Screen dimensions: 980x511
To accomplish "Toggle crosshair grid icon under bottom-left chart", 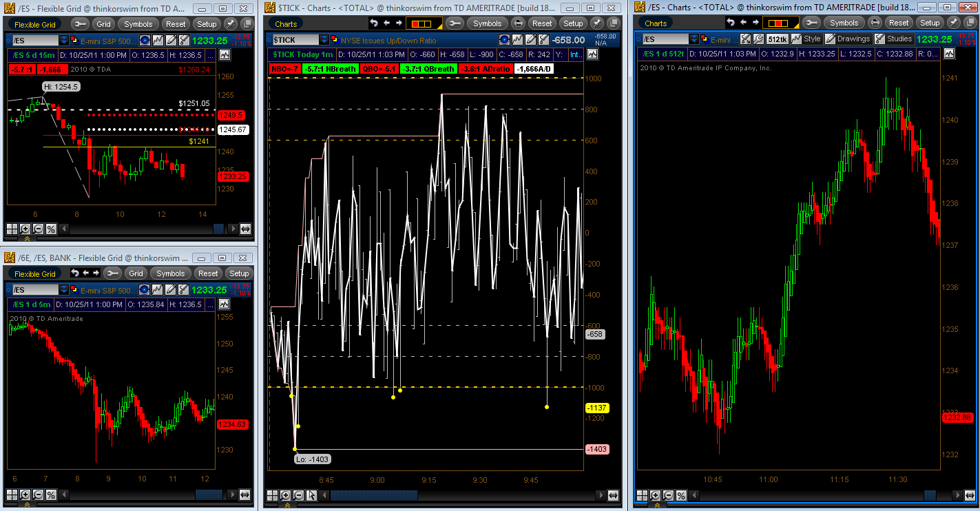I will [x=12, y=494].
